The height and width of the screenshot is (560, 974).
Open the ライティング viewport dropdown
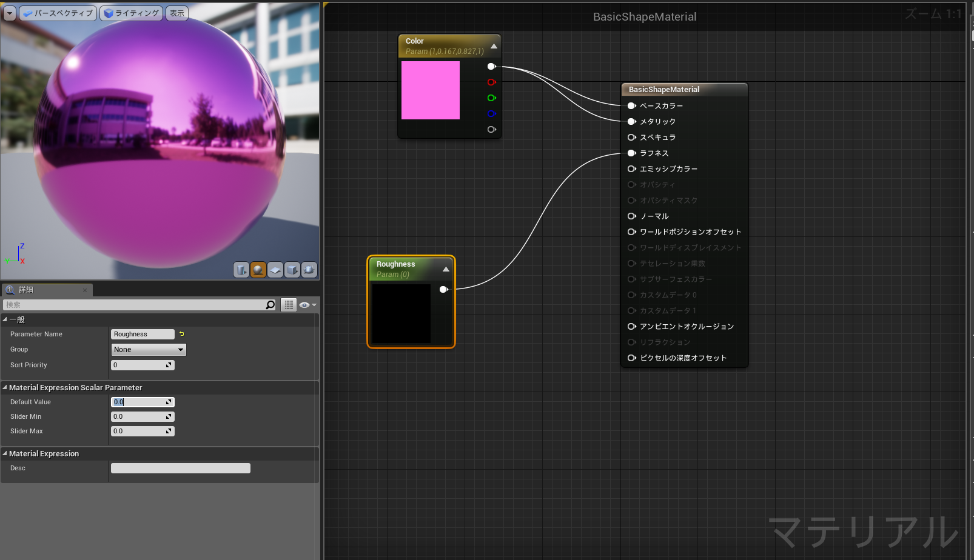(x=131, y=13)
